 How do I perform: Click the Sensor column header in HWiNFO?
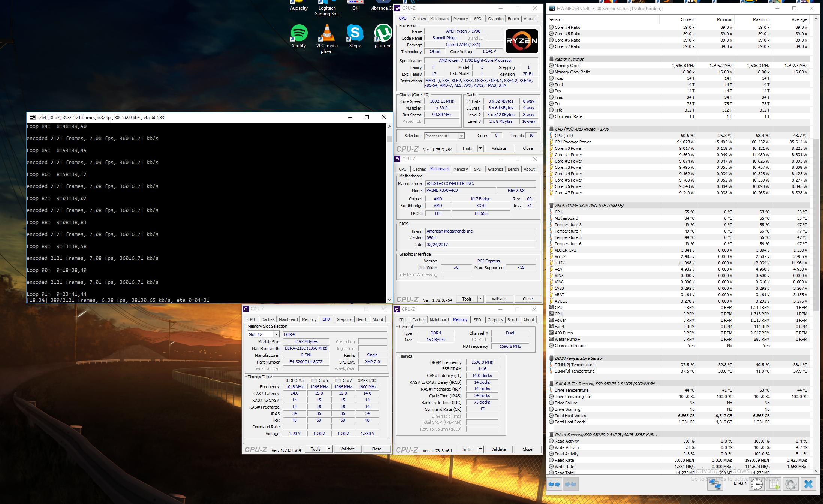[603, 19]
